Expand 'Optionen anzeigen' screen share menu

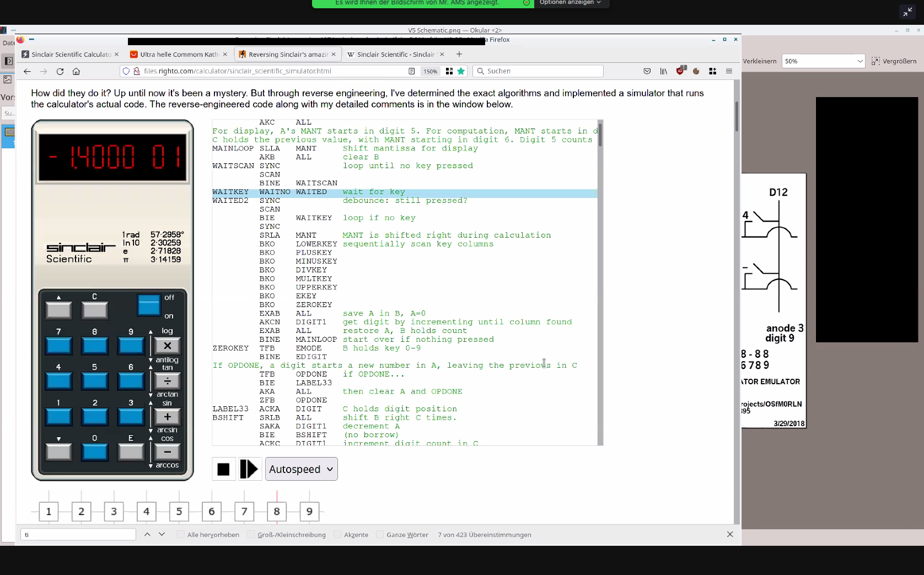click(x=570, y=3)
